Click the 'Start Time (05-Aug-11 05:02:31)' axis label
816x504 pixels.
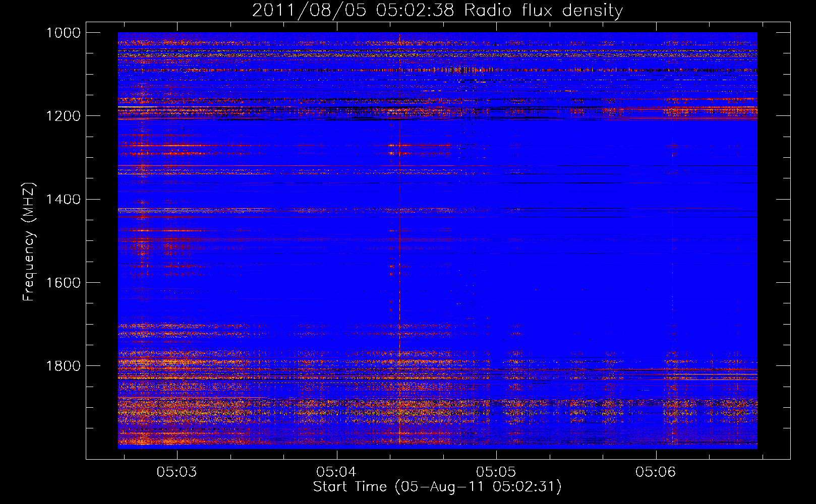437,487
